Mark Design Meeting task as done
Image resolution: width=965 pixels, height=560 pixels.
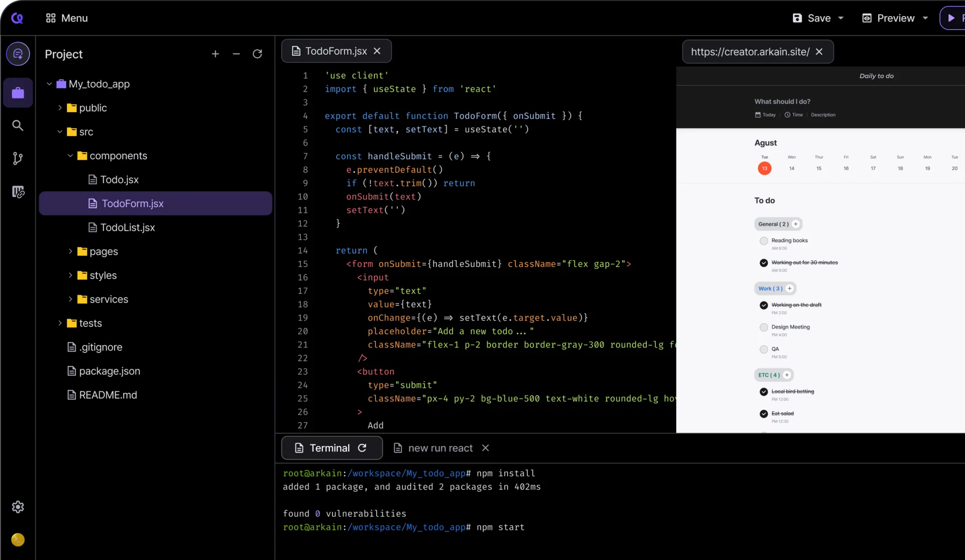pos(763,327)
